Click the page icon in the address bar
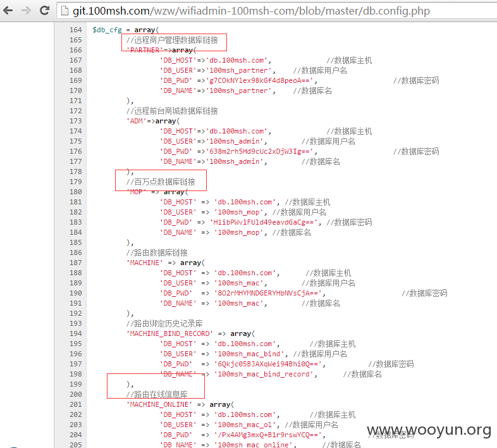The width and height of the screenshot is (497, 448). (64, 11)
